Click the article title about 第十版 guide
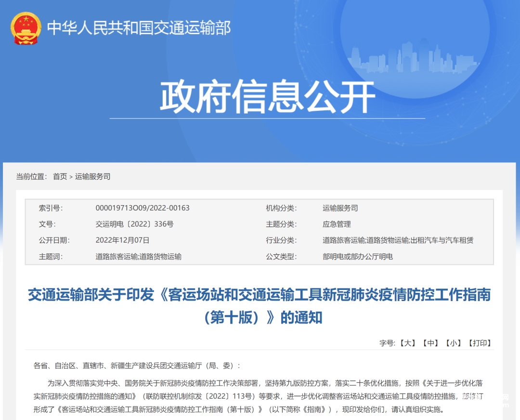520x420 pixels. pos(260,306)
